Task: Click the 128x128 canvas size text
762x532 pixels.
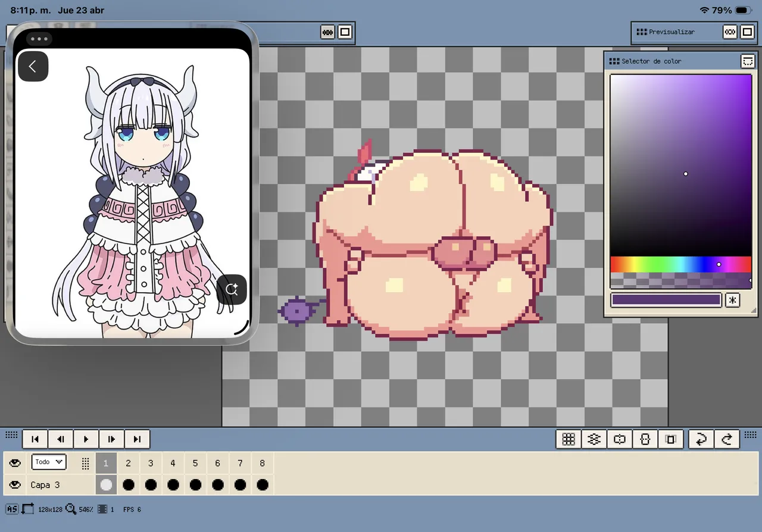Action: (x=50, y=510)
